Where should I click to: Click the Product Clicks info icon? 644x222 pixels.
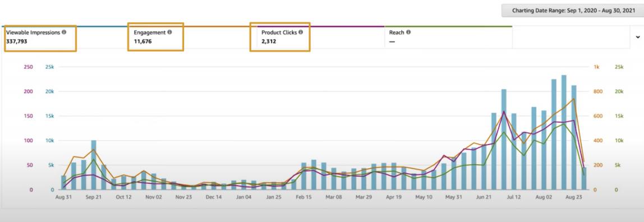[301, 32]
